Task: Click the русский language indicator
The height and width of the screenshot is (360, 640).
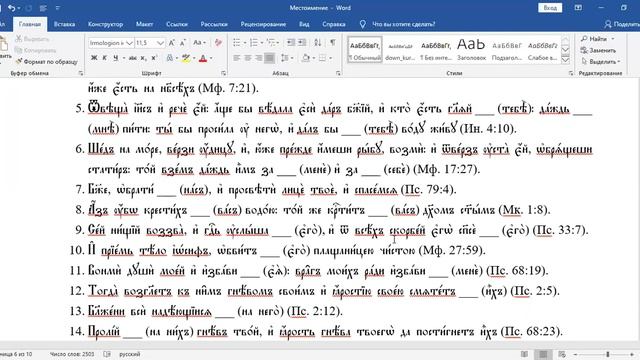Action: point(129,354)
